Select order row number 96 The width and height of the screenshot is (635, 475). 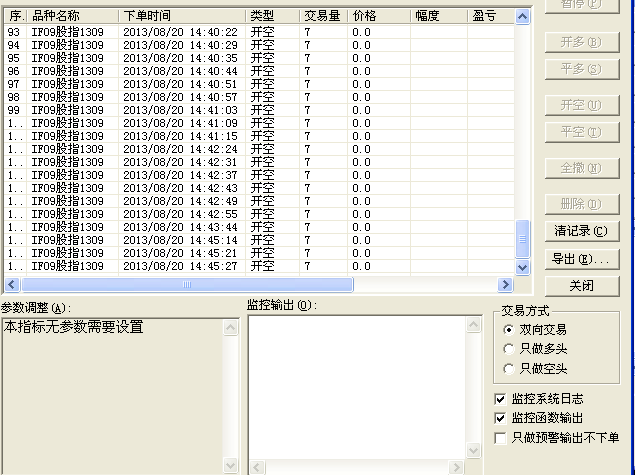(259, 71)
